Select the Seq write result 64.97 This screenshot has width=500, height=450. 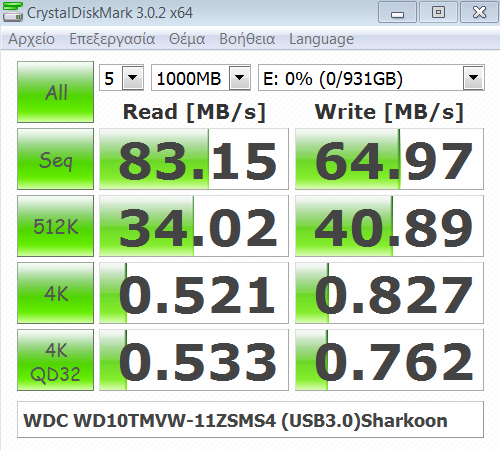click(389, 159)
